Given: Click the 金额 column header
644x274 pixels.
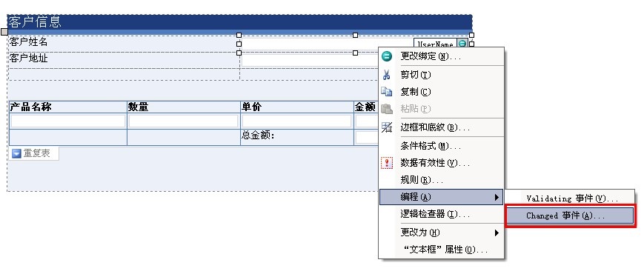Looking at the screenshot, I should coord(365,107).
